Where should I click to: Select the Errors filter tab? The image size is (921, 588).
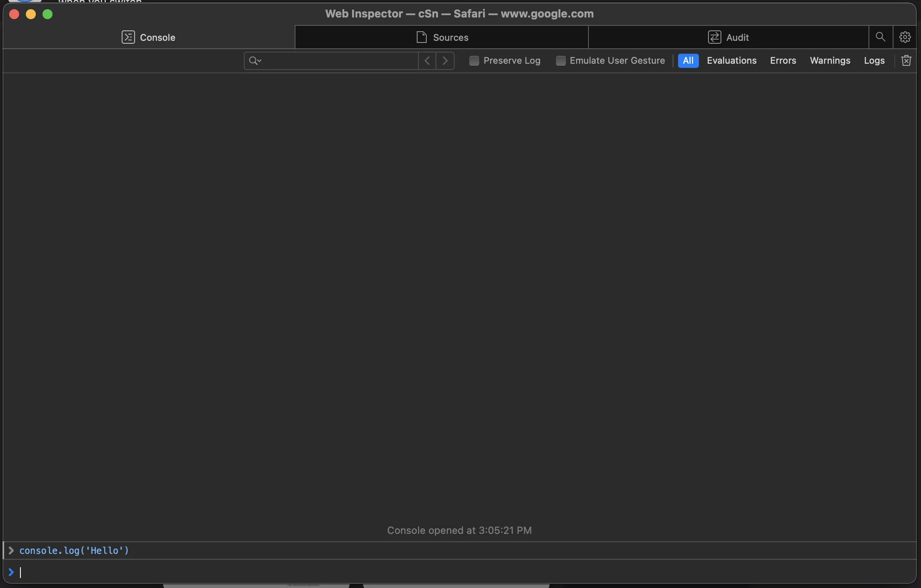tap(782, 60)
